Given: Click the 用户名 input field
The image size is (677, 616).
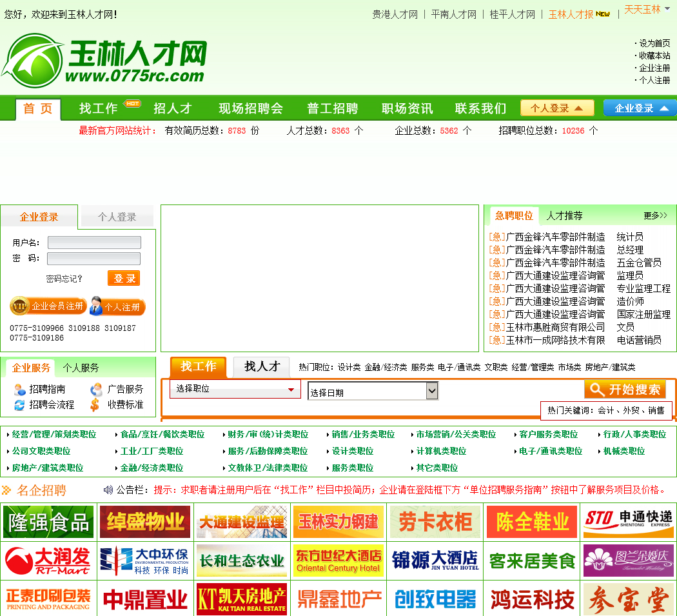Looking at the screenshot, I should pyautogui.click(x=94, y=243).
